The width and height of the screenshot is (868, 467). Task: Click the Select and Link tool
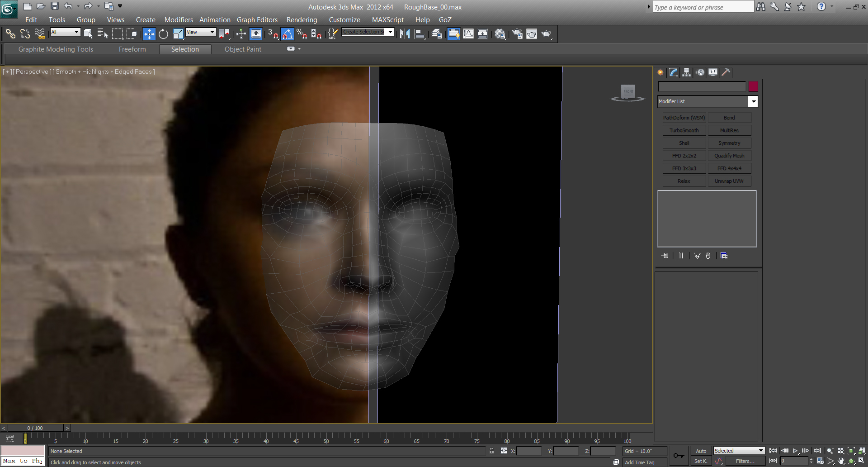[x=10, y=34]
